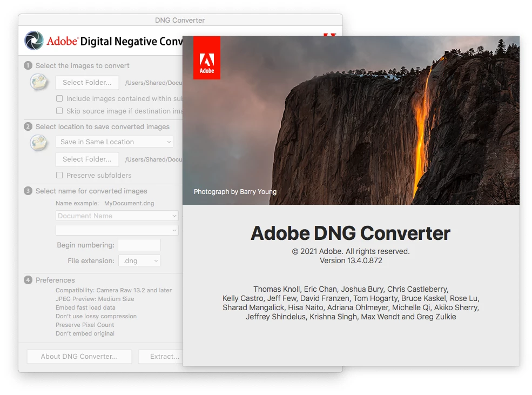Click 'Embed fast load data' text
532x395 pixels.
tap(85, 307)
